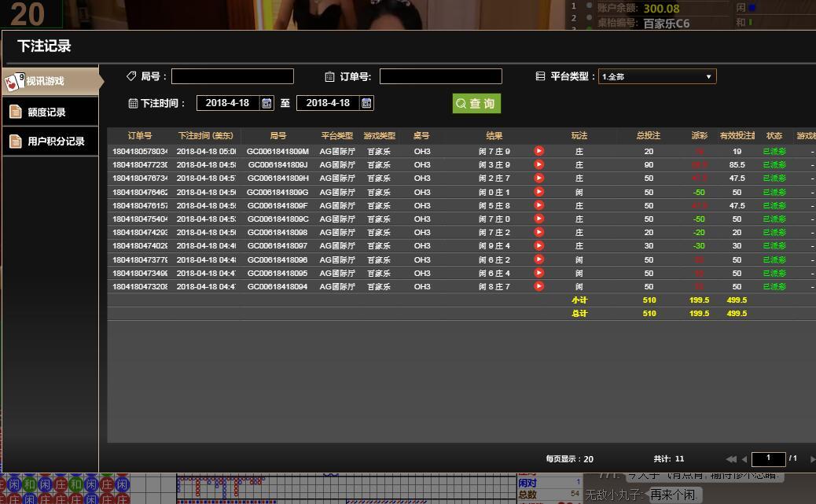Click the 局号 round number input
Image resolution: width=816 pixels, height=504 pixels.
[x=232, y=76]
